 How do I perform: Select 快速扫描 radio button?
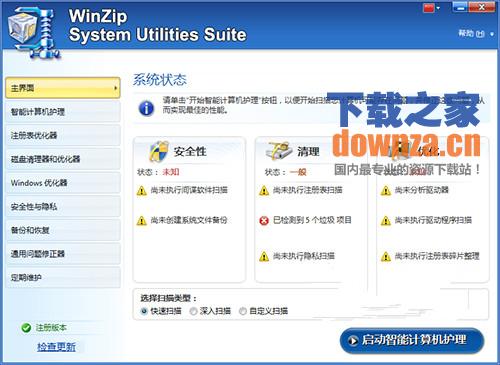pos(144,311)
